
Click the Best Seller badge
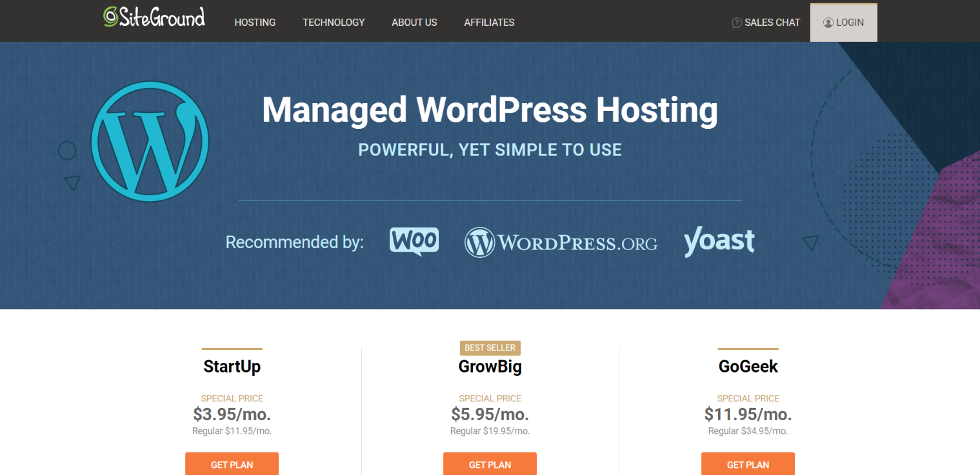click(490, 347)
